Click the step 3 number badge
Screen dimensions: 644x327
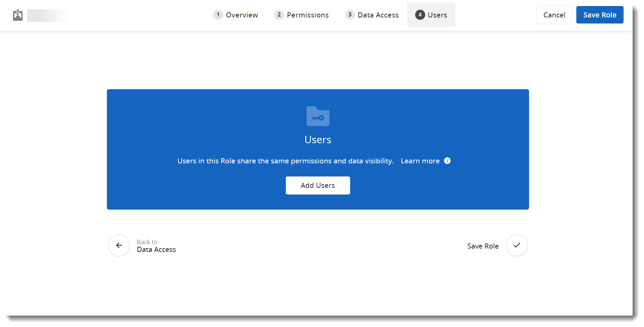click(x=350, y=15)
